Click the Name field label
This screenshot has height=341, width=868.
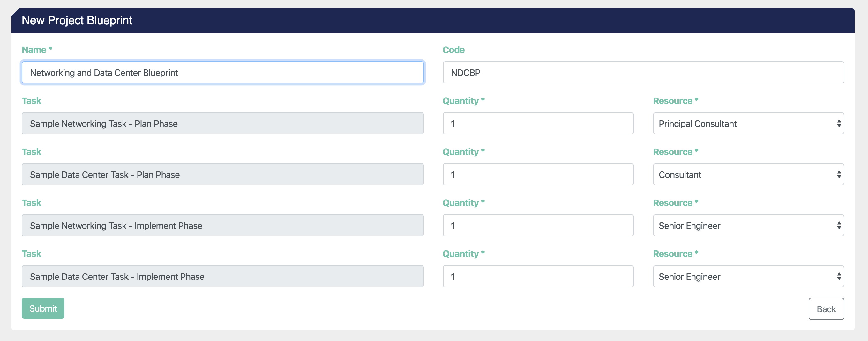click(37, 50)
